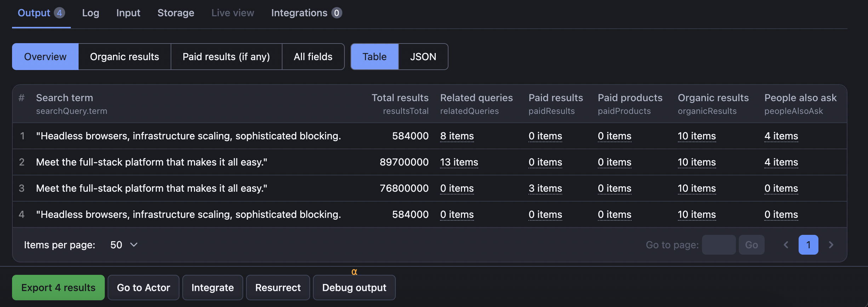This screenshot has height=307, width=868.
Task: Show the Organic results view
Action: [125, 57]
